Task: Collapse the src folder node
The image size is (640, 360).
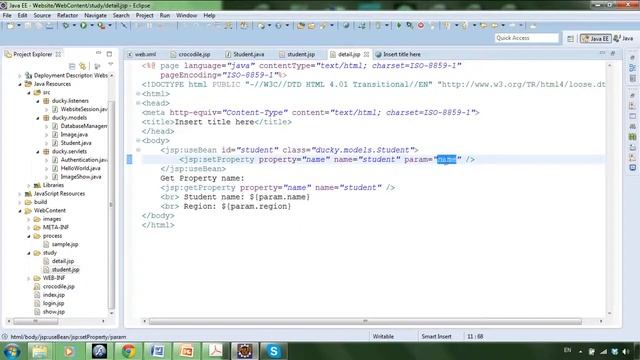Action: click(29, 93)
